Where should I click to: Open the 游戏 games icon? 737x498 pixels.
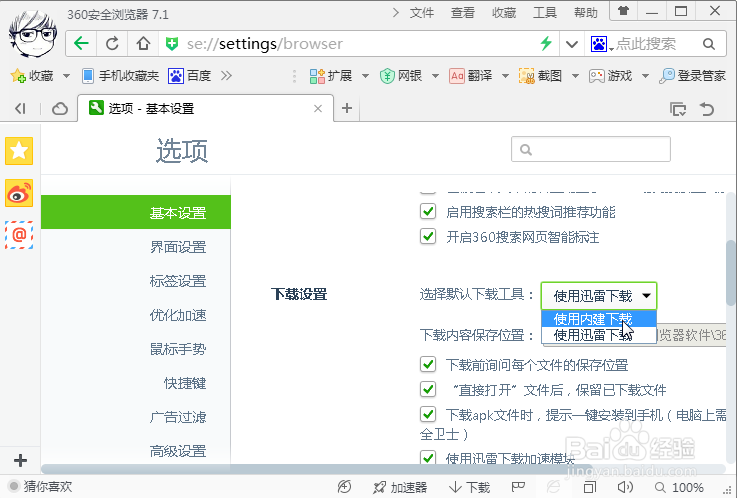610,76
